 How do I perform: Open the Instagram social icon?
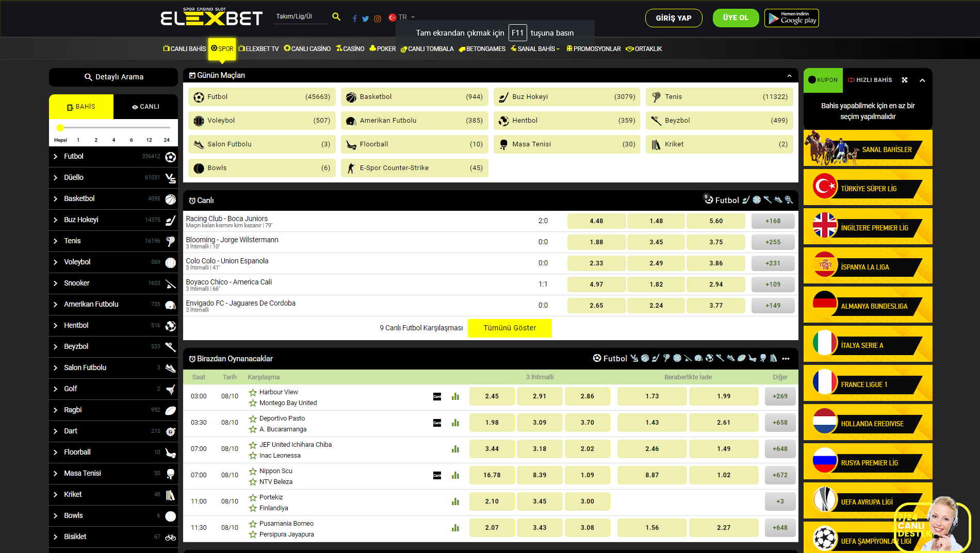tap(378, 19)
